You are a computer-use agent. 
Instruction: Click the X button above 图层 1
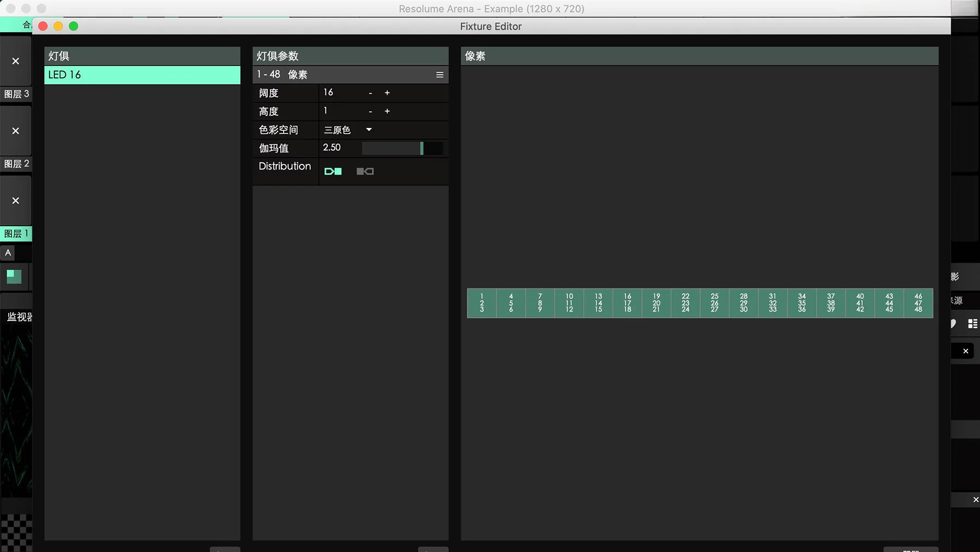(16, 201)
